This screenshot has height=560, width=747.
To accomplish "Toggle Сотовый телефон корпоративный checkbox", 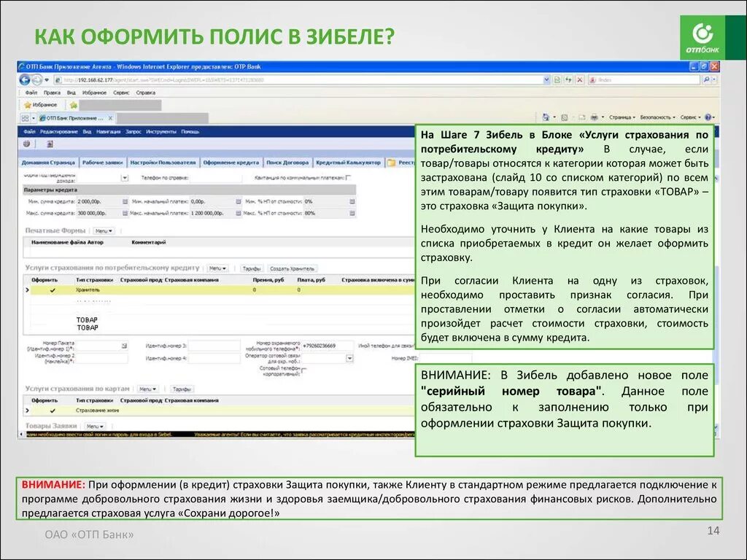I will 304,370.
